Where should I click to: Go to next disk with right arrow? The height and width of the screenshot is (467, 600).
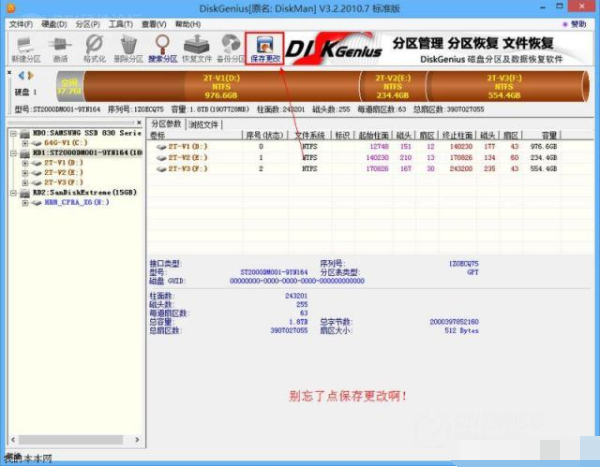[x=31, y=75]
